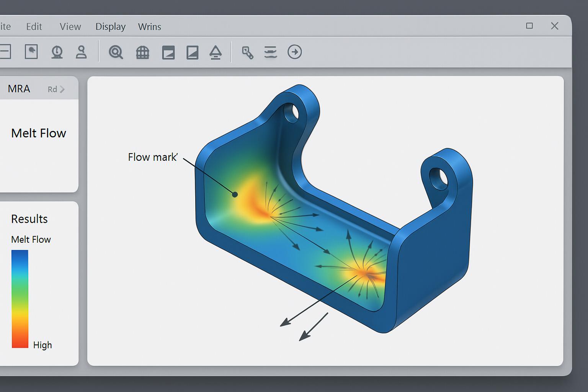The image size is (588, 392).
Task: Click the cone warning indicator icon
Action: pos(216,52)
